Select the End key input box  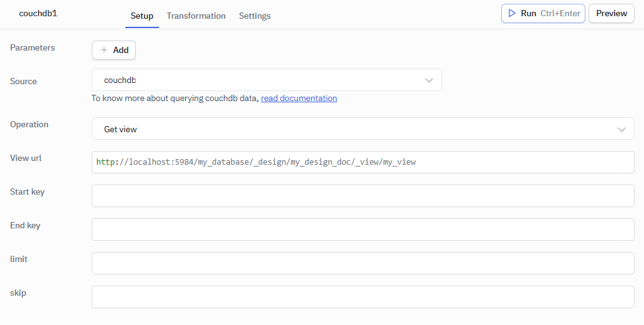click(362, 230)
